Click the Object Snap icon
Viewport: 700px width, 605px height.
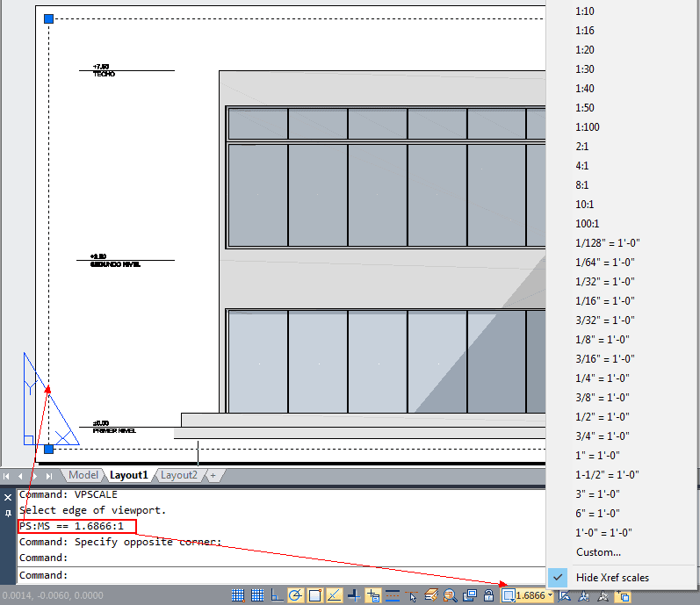point(314,595)
